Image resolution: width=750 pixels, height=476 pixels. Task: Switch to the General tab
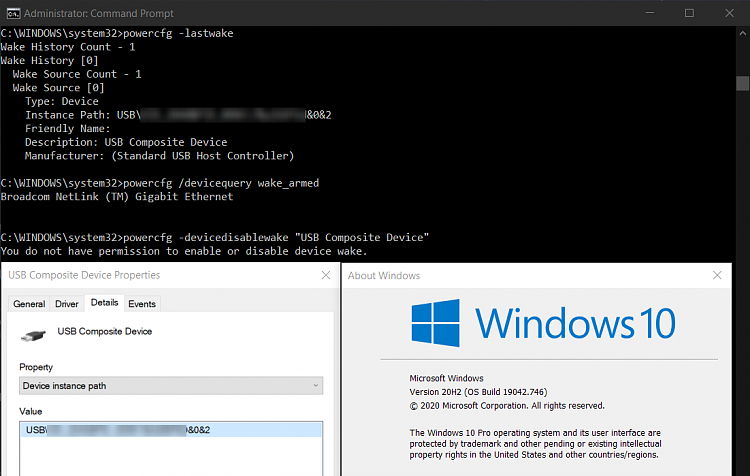pos(29,304)
